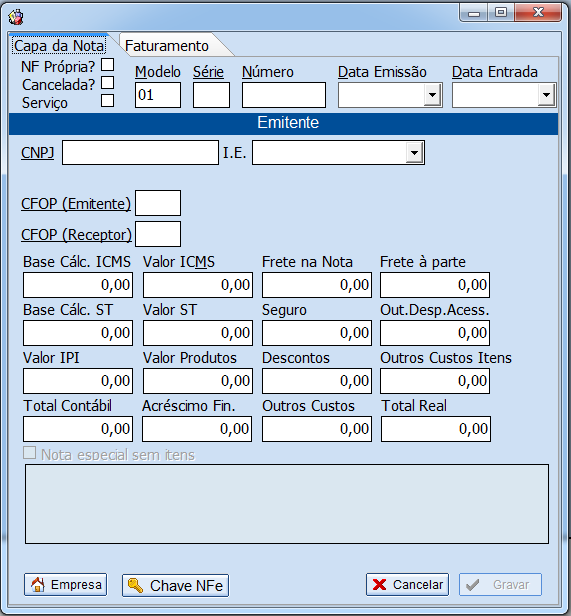Viewport: 571px width, 616px height.
Task: Open the Data Emissão date dropdown
Action: (432, 95)
